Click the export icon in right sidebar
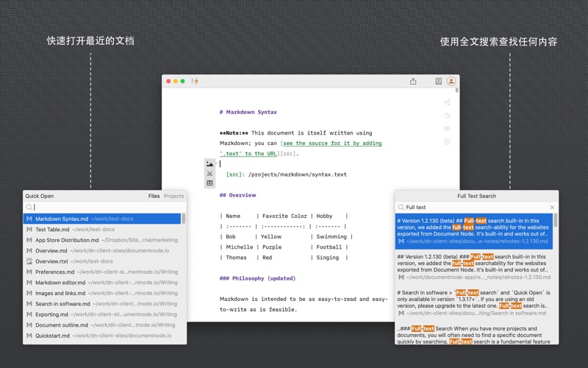 pos(447,116)
